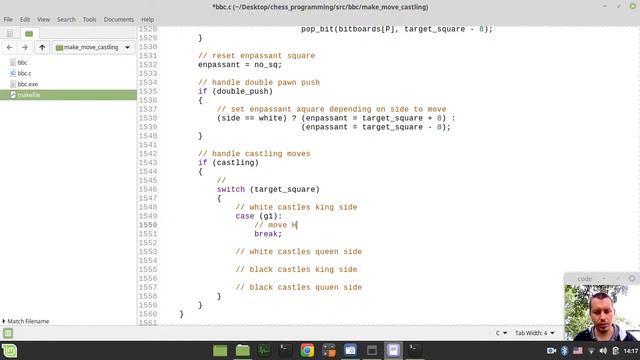Select the bbc file in the browser
Viewport: 640px width, 360px height.
[x=22, y=62]
